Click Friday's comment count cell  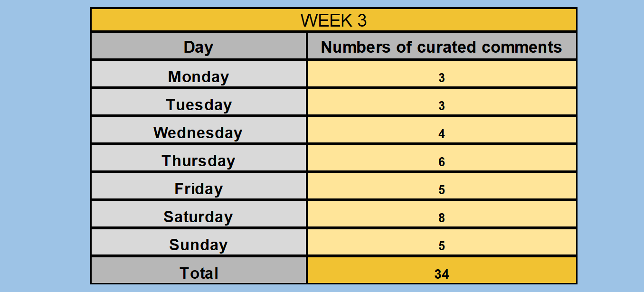point(442,186)
